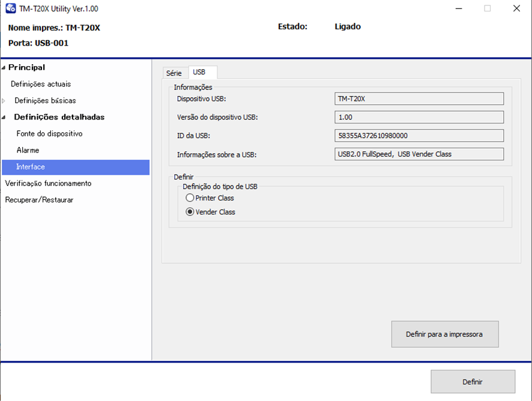Select the Printer Class radio button

click(x=190, y=198)
